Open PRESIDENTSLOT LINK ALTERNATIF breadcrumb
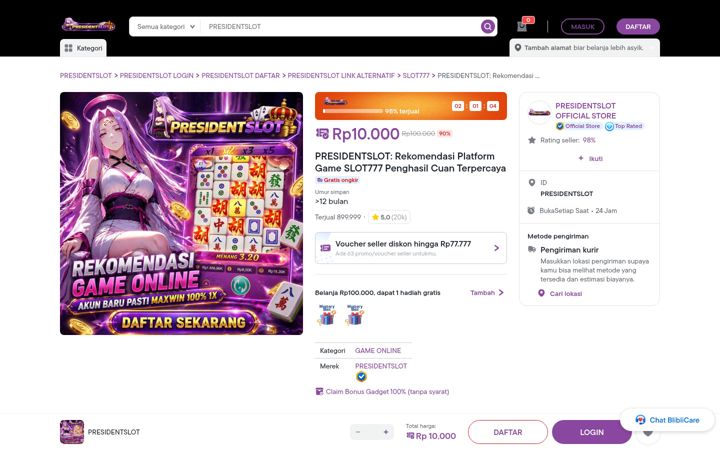This screenshot has height=450, width=720. pyautogui.click(x=341, y=75)
